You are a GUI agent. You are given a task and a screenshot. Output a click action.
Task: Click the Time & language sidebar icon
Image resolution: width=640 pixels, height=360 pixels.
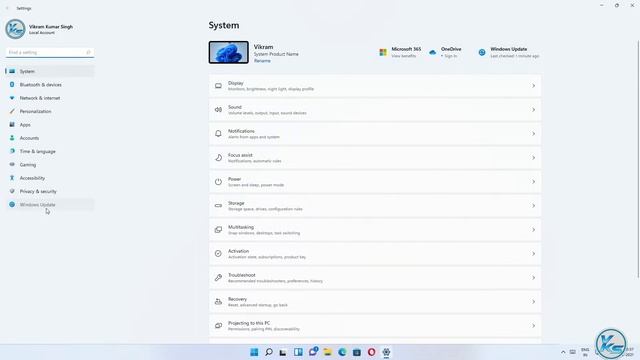click(x=12, y=151)
